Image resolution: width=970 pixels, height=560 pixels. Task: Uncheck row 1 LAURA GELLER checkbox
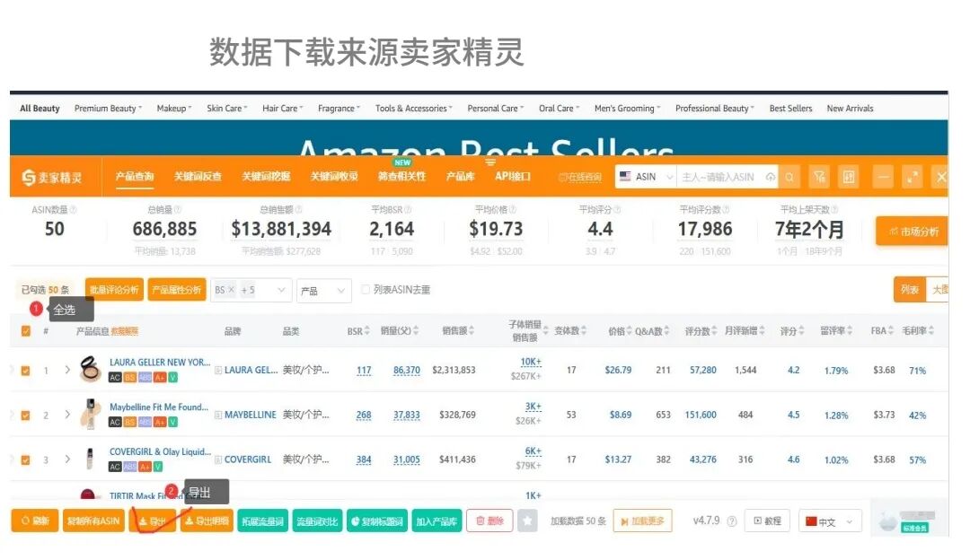tap(25, 371)
